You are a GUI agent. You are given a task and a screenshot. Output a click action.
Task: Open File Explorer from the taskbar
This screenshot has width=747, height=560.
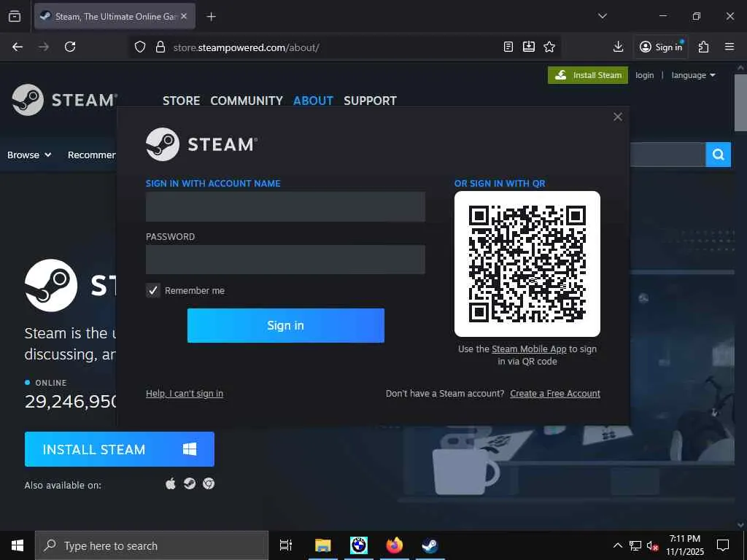pos(322,545)
